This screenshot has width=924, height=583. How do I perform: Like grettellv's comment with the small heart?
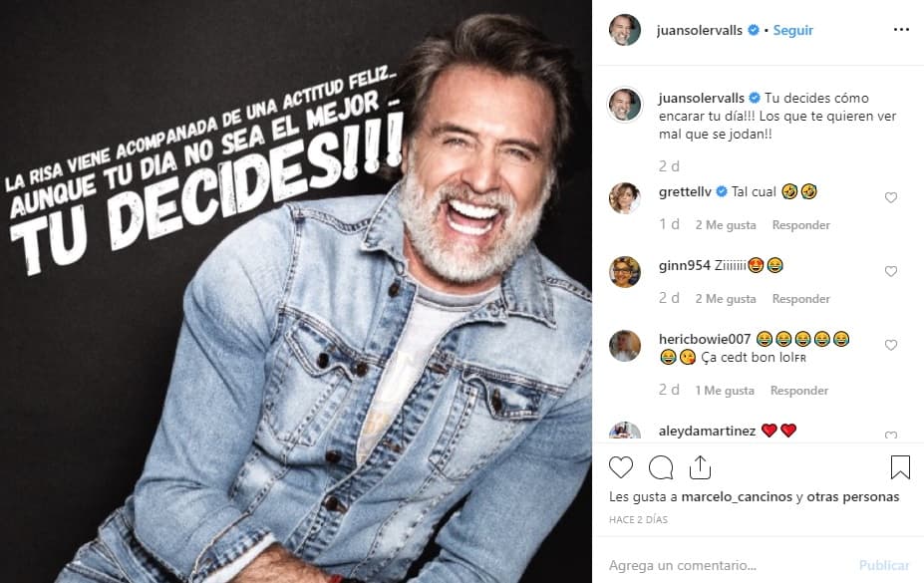890,197
